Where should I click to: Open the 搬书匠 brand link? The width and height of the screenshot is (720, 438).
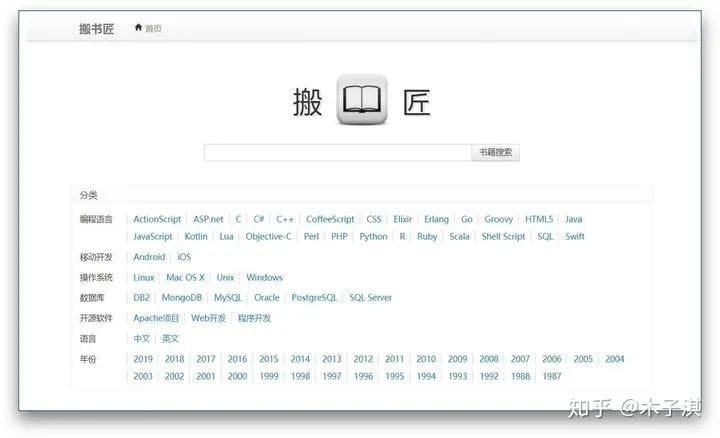tap(96, 29)
